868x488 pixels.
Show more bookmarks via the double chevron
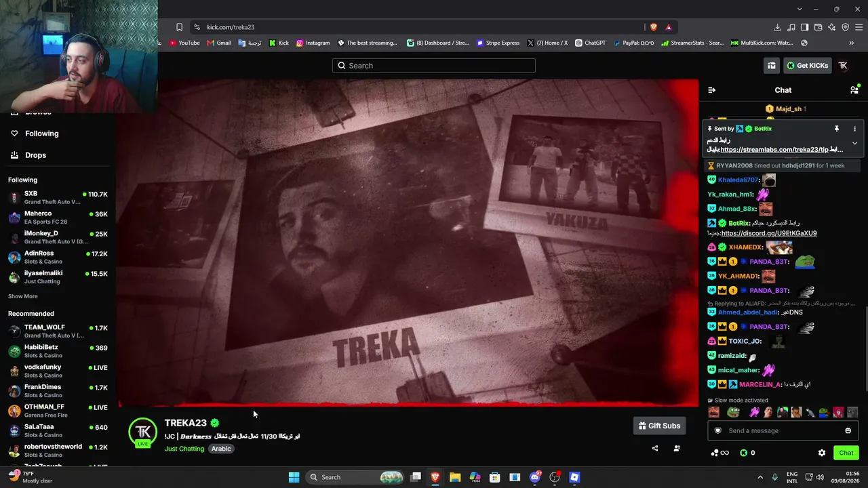click(x=852, y=43)
